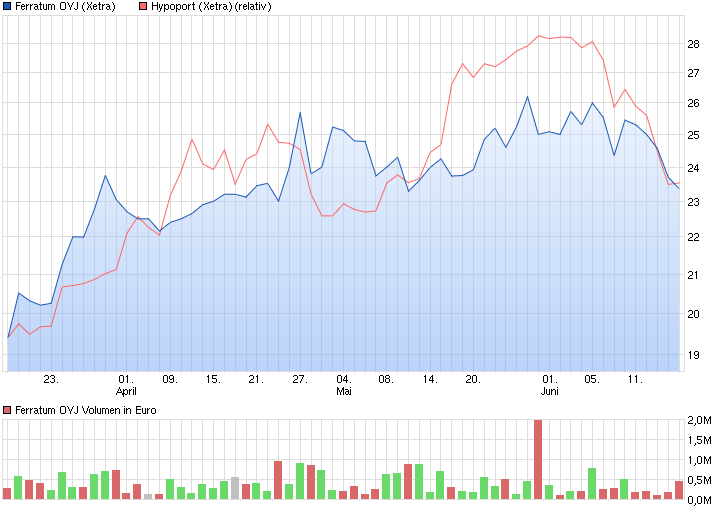The image size is (726, 508).
Task: Click the price axis value 22
Action: [x=693, y=237]
